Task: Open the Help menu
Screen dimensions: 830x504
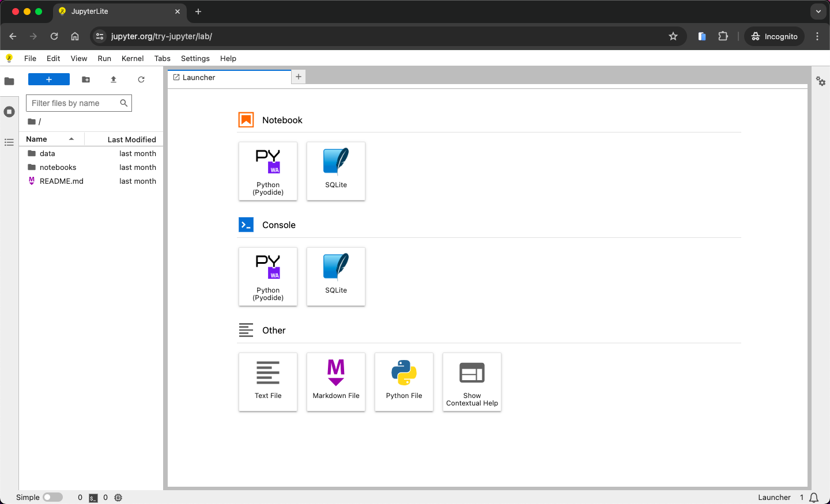Action: [228, 58]
